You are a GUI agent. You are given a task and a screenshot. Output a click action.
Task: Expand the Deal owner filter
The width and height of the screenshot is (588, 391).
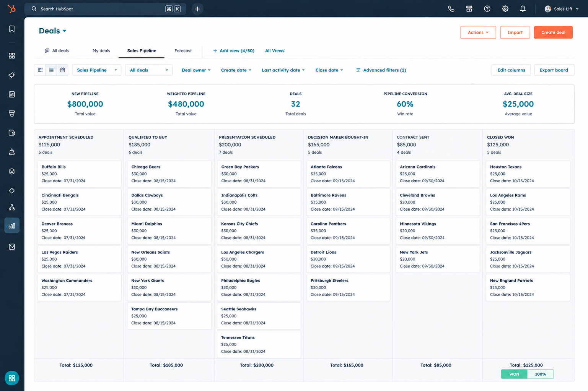[x=196, y=70]
